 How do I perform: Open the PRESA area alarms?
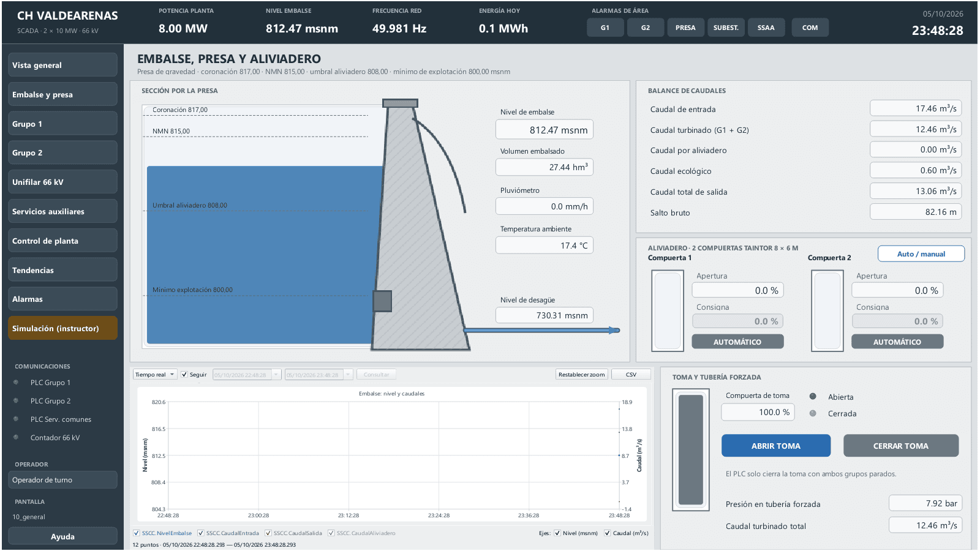coord(685,28)
